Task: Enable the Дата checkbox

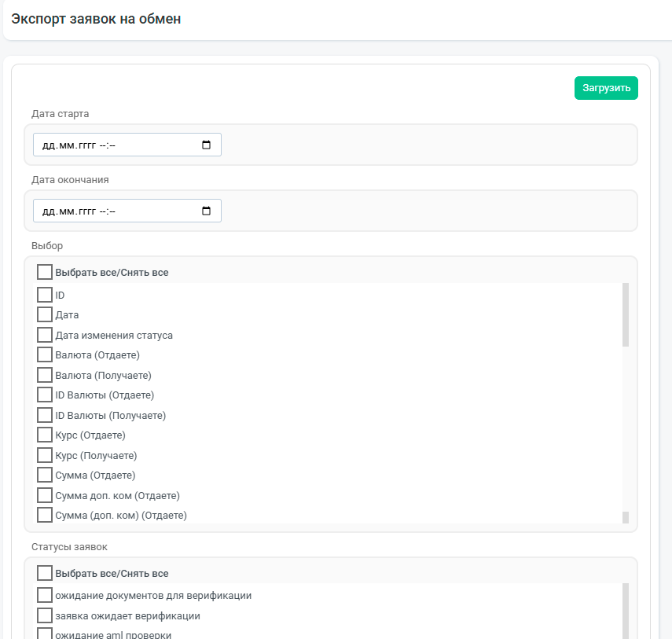Action: click(x=45, y=314)
